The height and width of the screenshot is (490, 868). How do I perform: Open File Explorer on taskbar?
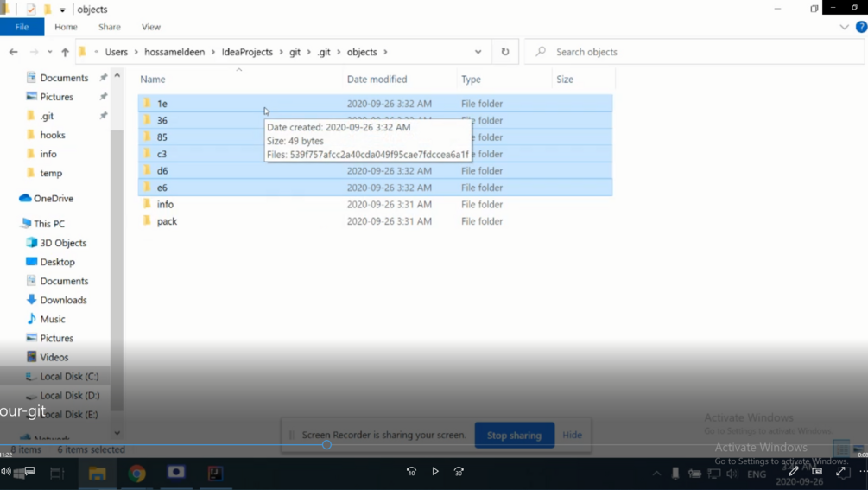[97, 474]
